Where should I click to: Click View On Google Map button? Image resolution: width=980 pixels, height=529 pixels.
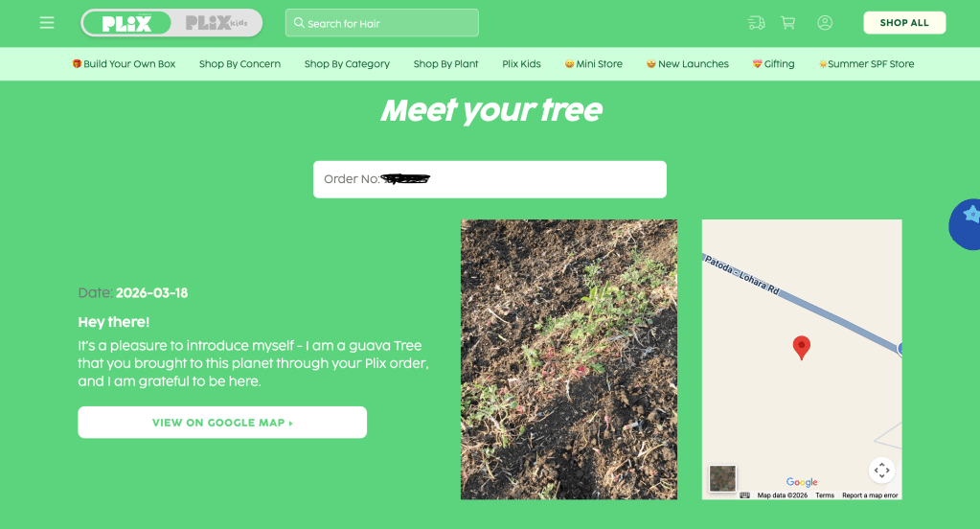tap(222, 422)
